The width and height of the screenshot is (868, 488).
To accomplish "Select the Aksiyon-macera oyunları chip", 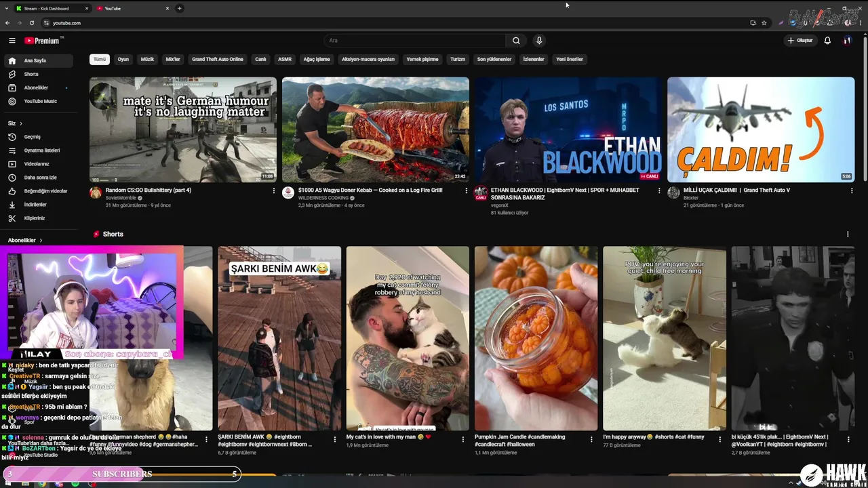I will tap(368, 59).
